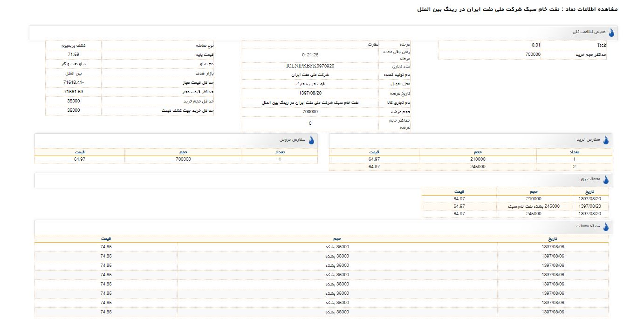Click the minimum allowed price 71518.41-

(74, 82)
